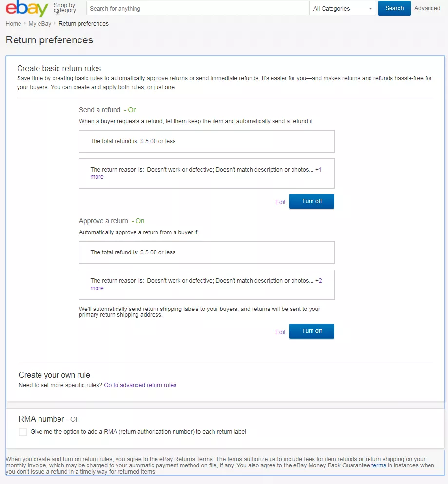Expand +2 more approval return reasons
The width and height of the screenshot is (448, 484).
click(x=97, y=288)
